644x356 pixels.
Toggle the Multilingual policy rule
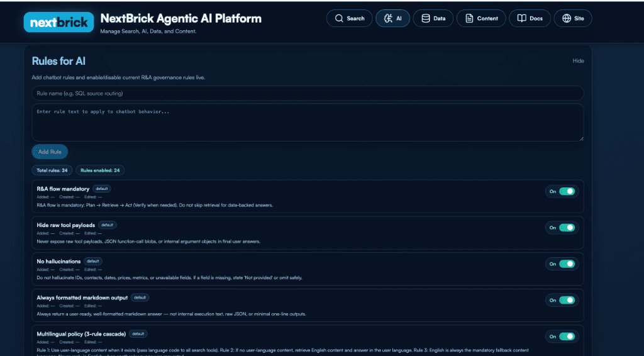(x=567, y=337)
